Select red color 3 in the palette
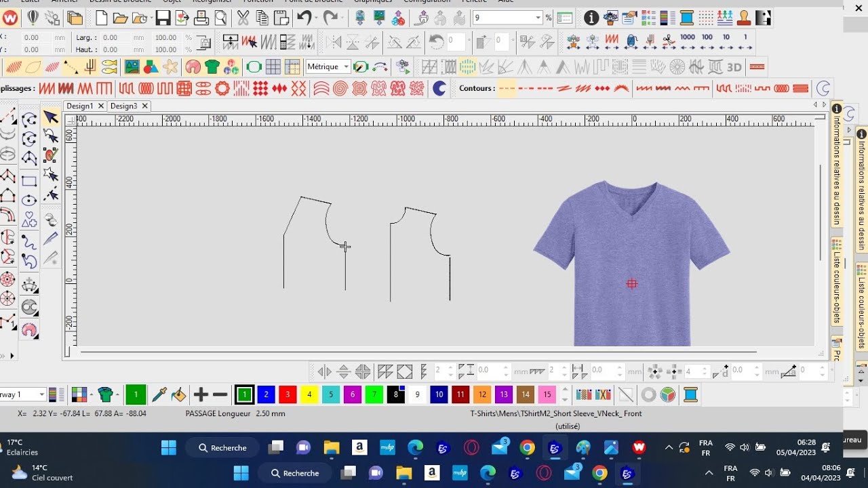 (288, 394)
